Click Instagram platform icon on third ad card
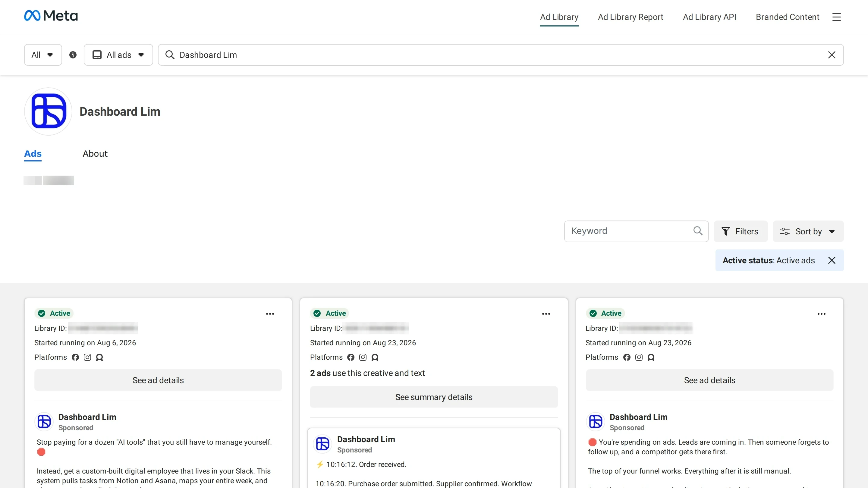This screenshot has height=488, width=868. pos(639,357)
